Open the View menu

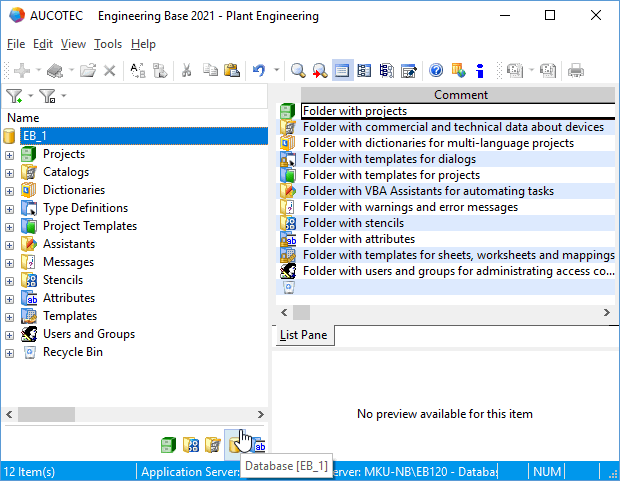tap(73, 44)
